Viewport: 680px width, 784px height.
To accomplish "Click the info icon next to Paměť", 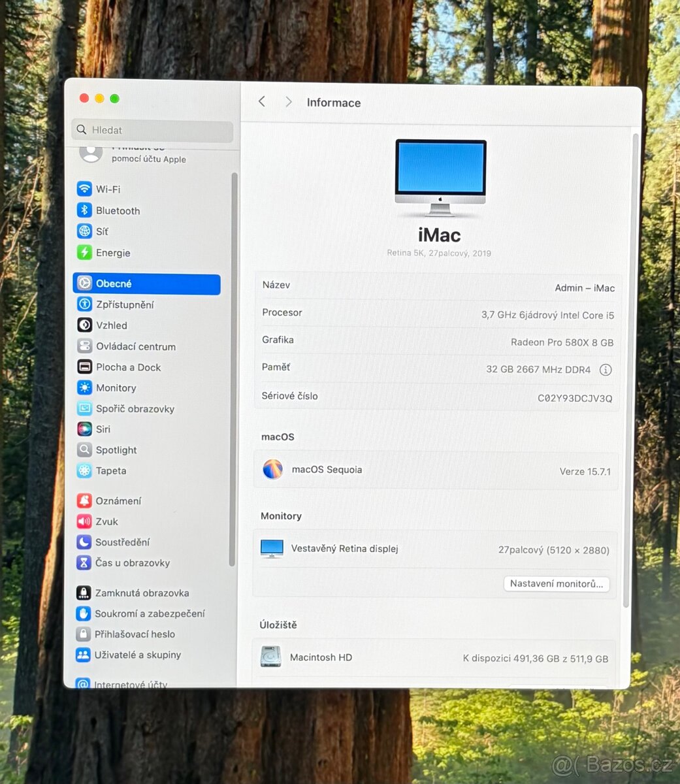I will [x=605, y=370].
